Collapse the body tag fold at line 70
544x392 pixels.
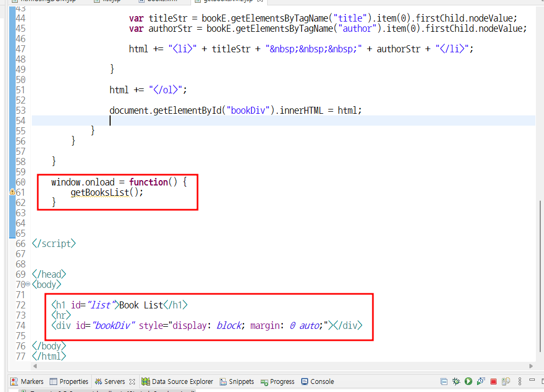[28, 284]
